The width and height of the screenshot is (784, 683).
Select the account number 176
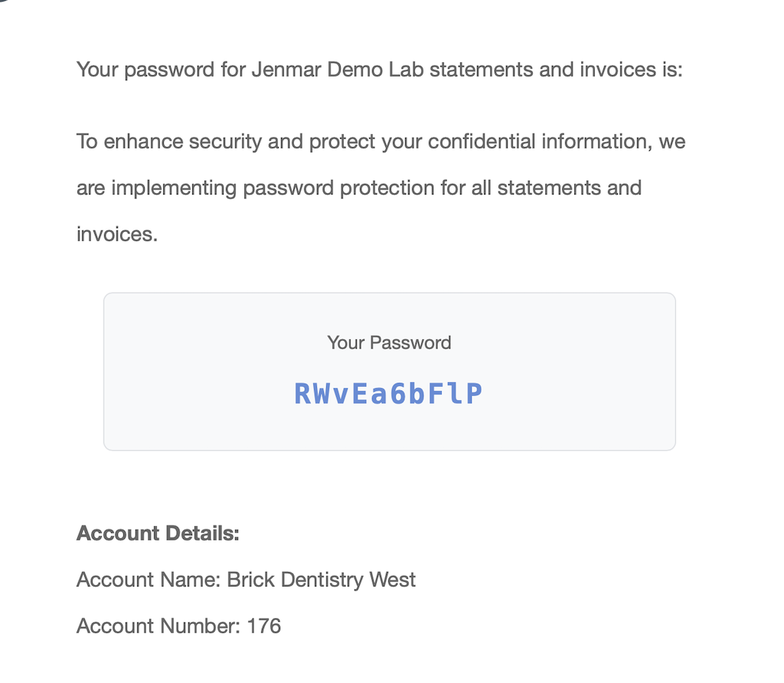click(x=264, y=626)
